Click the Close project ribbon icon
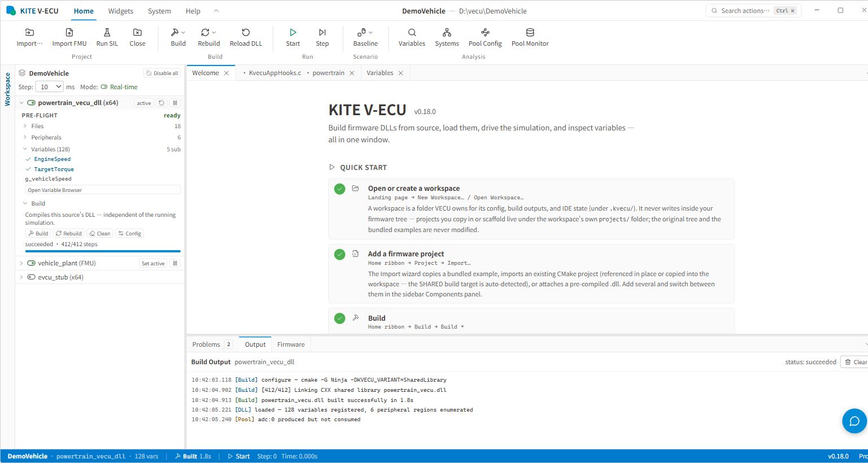 137,32
